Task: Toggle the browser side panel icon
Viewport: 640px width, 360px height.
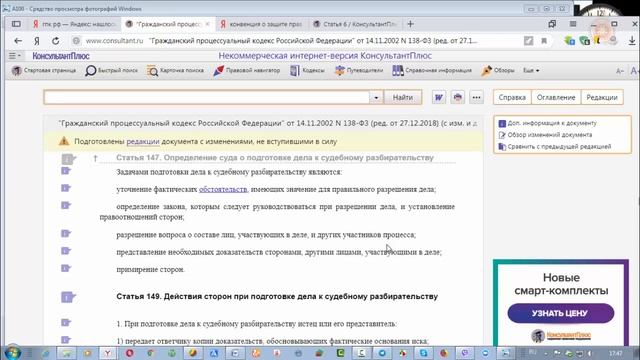Action: click(x=16, y=24)
